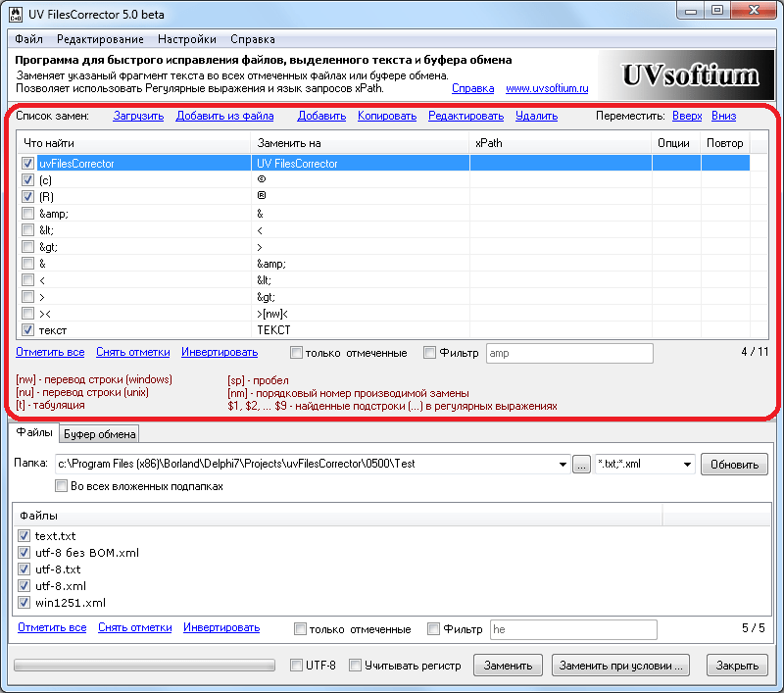Click the Добавить из файла link
784x693 pixels.
pyautogui.click(x=225, y=116)
